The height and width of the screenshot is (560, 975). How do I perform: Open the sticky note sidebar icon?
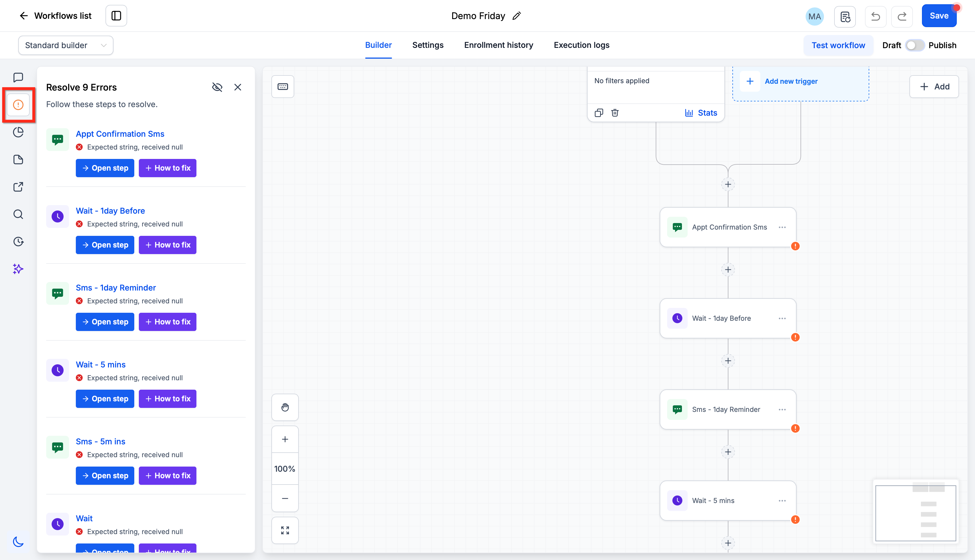point(18,160)
